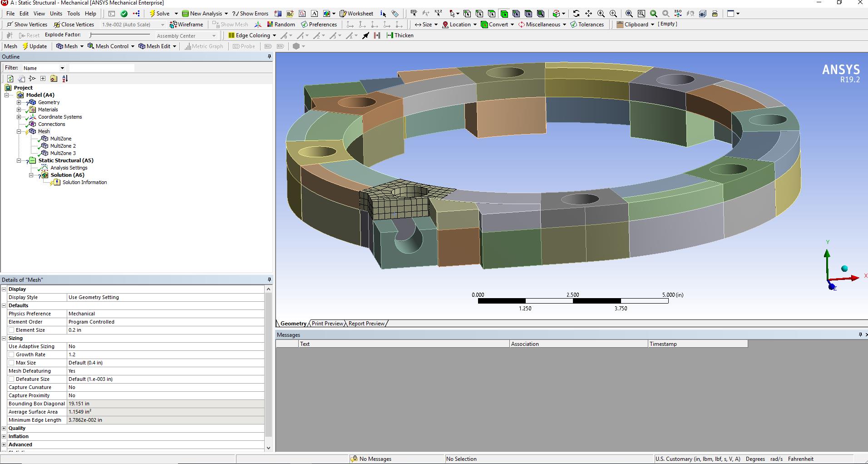Switch to the Print Preview tab
868x464 pixels.
click(327, 324)
